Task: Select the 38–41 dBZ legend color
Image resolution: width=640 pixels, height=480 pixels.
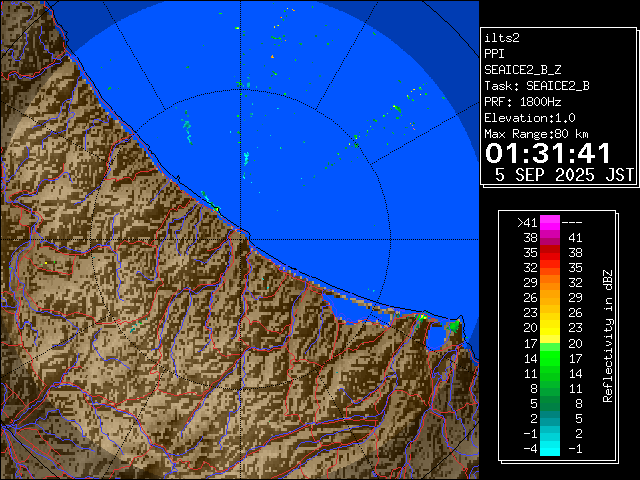Action: tap(550, 239)
